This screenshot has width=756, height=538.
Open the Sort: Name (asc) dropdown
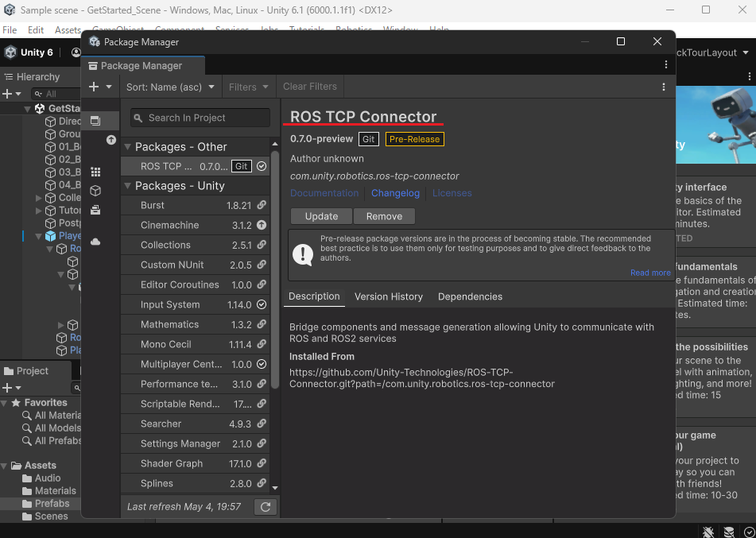tap(170, 87)
